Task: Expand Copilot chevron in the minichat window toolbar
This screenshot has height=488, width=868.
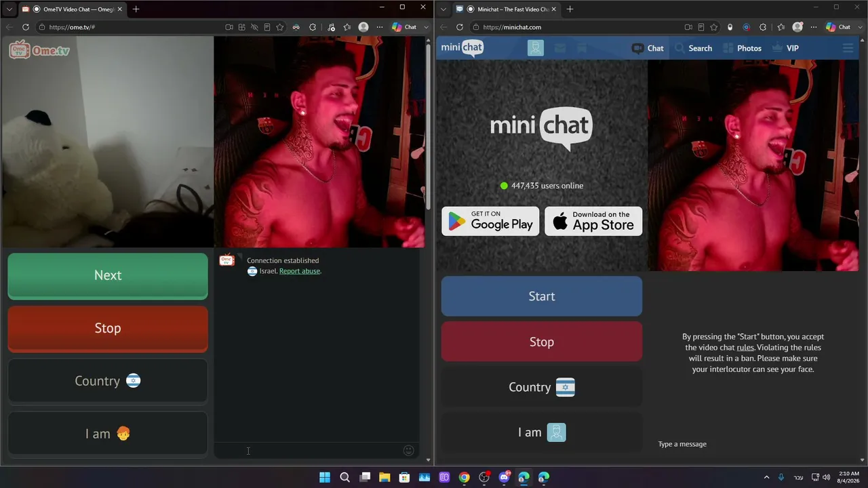Action: (861, 27)
